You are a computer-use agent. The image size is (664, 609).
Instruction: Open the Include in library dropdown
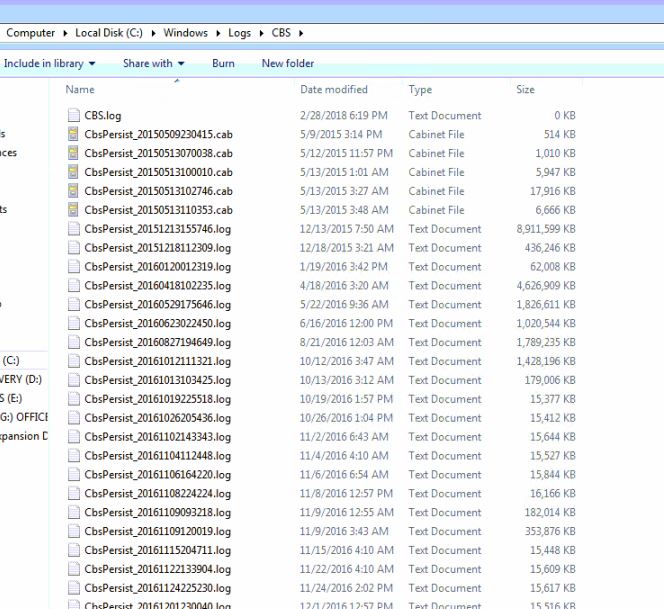click(49, 63)
